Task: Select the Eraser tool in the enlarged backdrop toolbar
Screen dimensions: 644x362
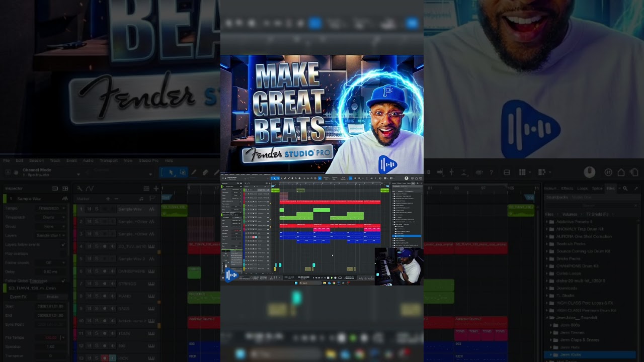Action: (x=205, y=172)
